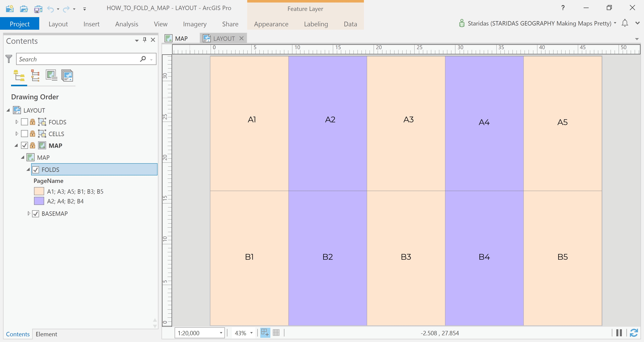Image resolution: width=644 pixels, height=342 pixels.
Task: Open the map scale 1:20,000 dropdown
Action: click(221, 333)
